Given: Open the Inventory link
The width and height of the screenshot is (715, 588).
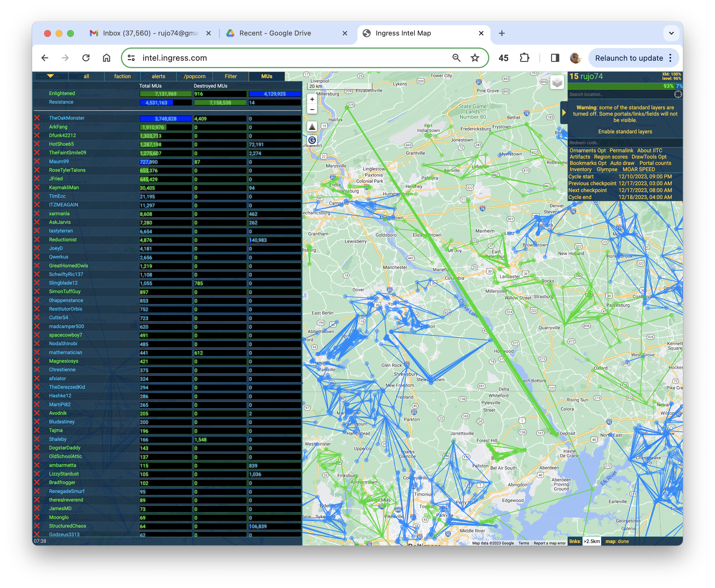Looking at the screenshot, I should [x=580, y=169].
